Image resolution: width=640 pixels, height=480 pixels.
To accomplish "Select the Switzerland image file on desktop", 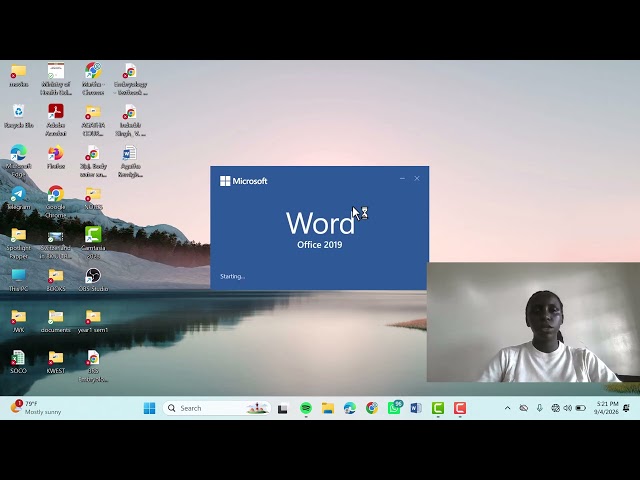I will point(56,243).
